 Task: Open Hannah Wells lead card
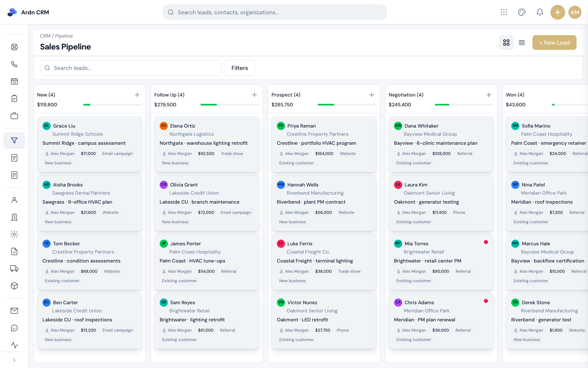pyautogui.click(x=324, y=203)
